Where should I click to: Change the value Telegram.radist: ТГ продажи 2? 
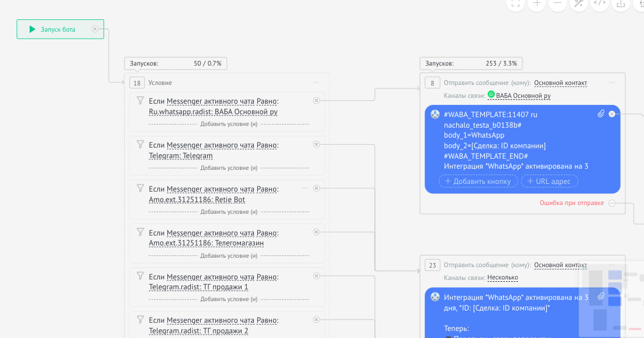(198, 331)
